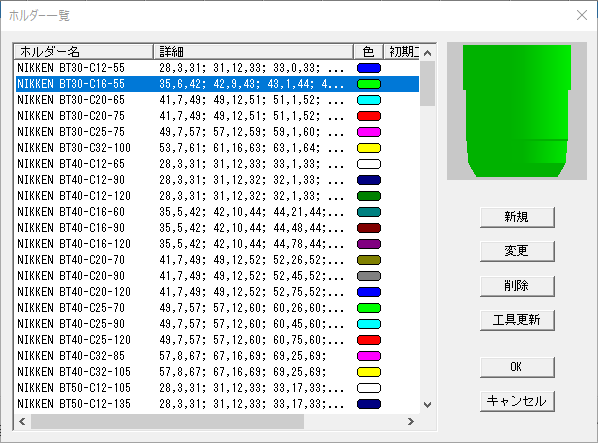Click the 変更 button
This screenshot has width=598, height=443.
[x=517, y=251]
